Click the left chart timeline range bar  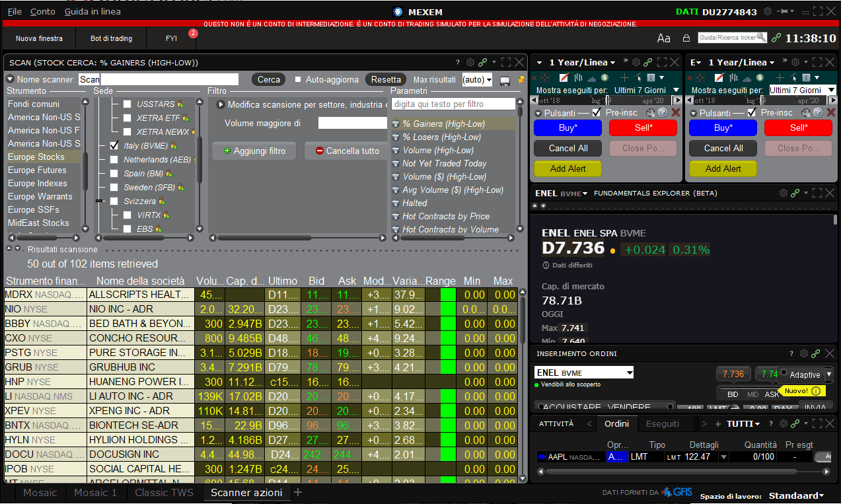(x=605, y=100)
